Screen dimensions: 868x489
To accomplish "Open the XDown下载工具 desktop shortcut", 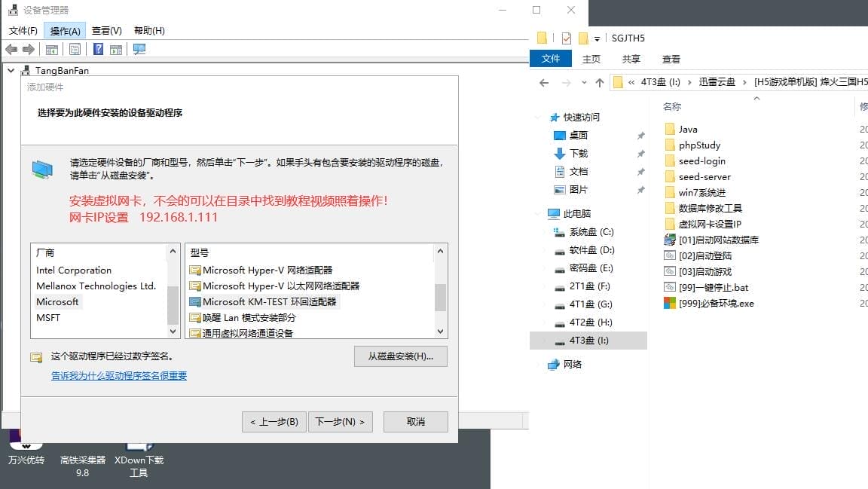I will (x=139, y=454).
